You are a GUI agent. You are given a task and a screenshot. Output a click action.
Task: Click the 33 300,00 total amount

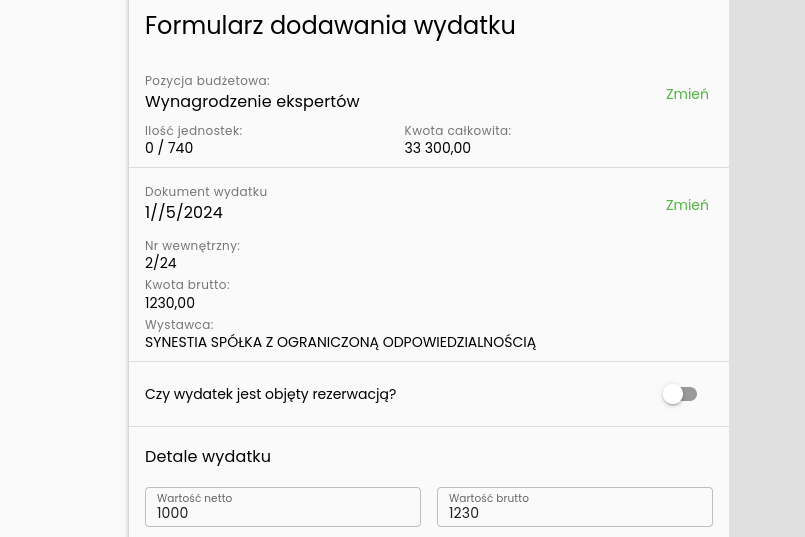point(437,148)
